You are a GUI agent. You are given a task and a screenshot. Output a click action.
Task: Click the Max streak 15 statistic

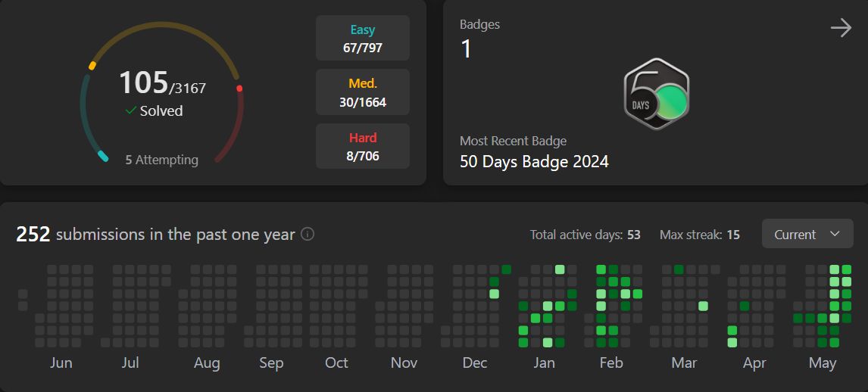tap(700, 235)
